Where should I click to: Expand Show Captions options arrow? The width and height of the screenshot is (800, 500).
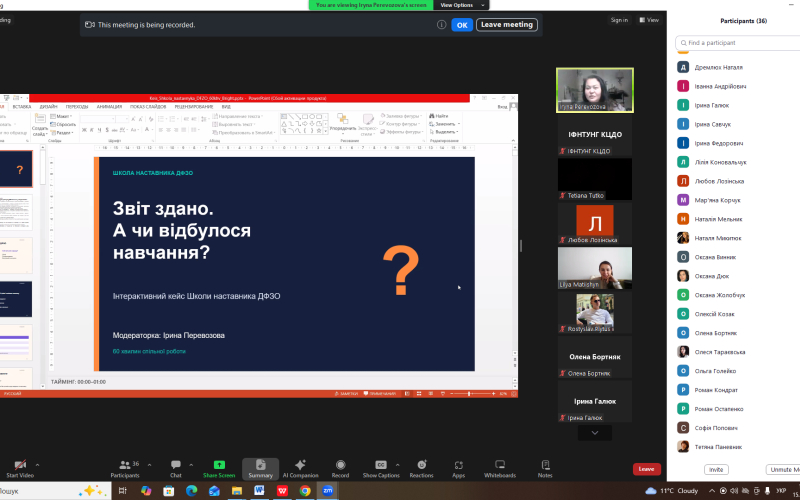(x=397, y=465)
